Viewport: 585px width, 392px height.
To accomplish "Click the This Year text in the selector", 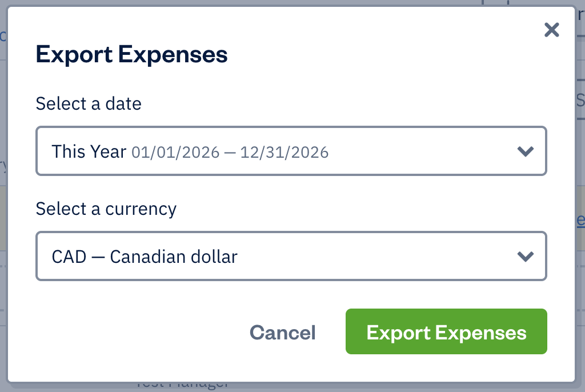I will [88, 151].
